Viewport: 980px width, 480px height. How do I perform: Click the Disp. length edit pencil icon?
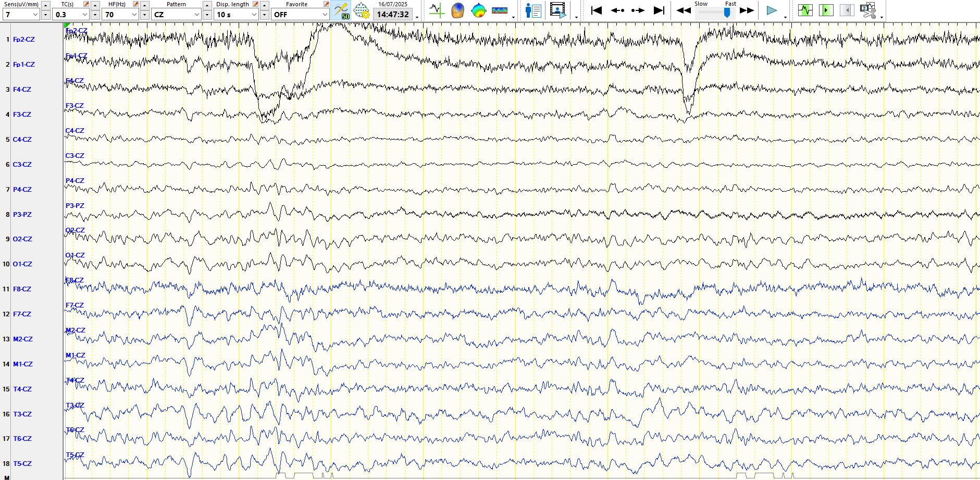point(255,4)
